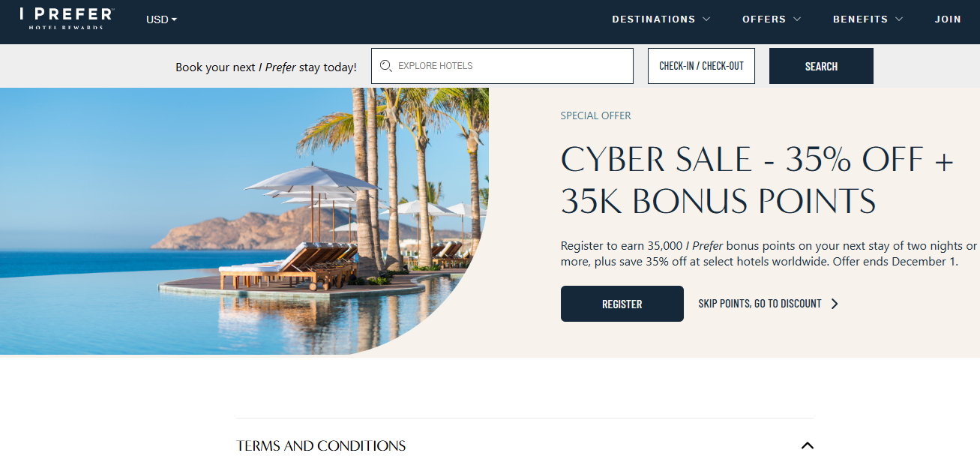The image size is (980, 474).
Task: Click the arrow beside Skip Points, Go to Discount
Action: [835, 304]
